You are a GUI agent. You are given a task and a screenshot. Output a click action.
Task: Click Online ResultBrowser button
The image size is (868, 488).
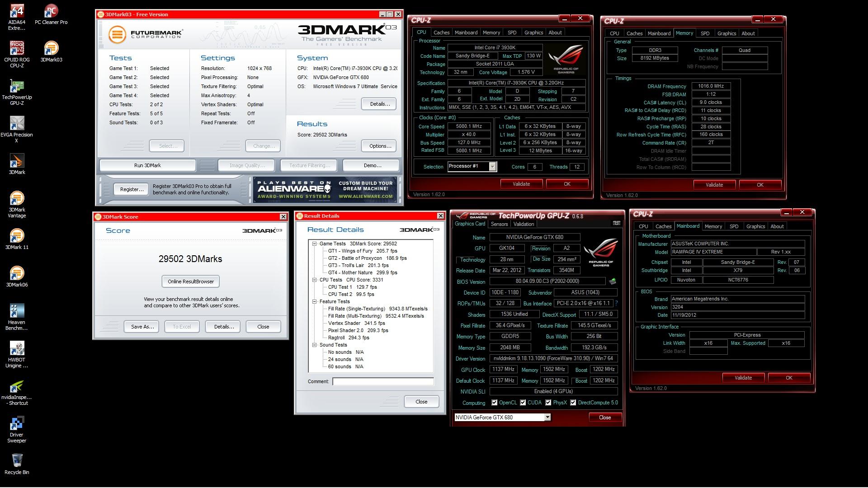[x=191, y=282]
